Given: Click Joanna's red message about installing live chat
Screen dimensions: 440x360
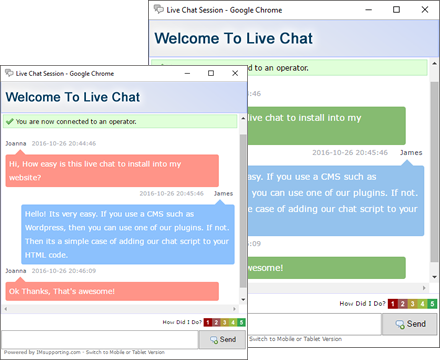Looking at the screenshot, I should click(x=112, y=171).
